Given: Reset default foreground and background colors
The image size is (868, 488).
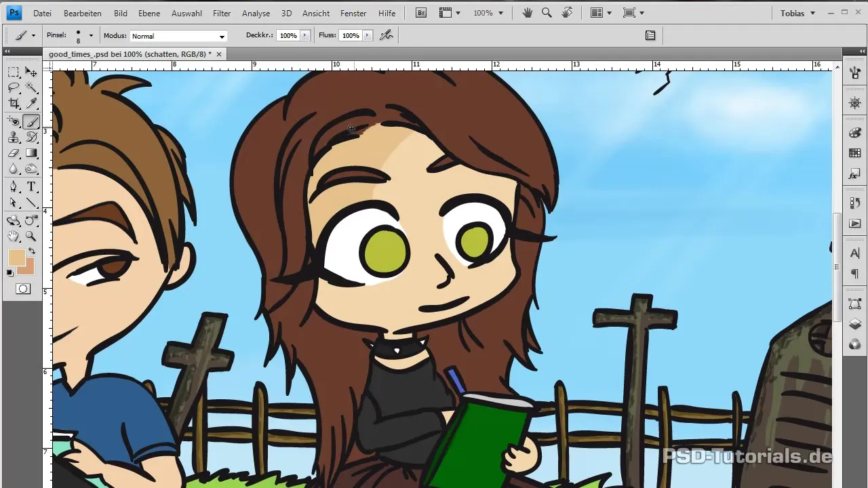Looking at the screenshot, I should tap(10, 272).
